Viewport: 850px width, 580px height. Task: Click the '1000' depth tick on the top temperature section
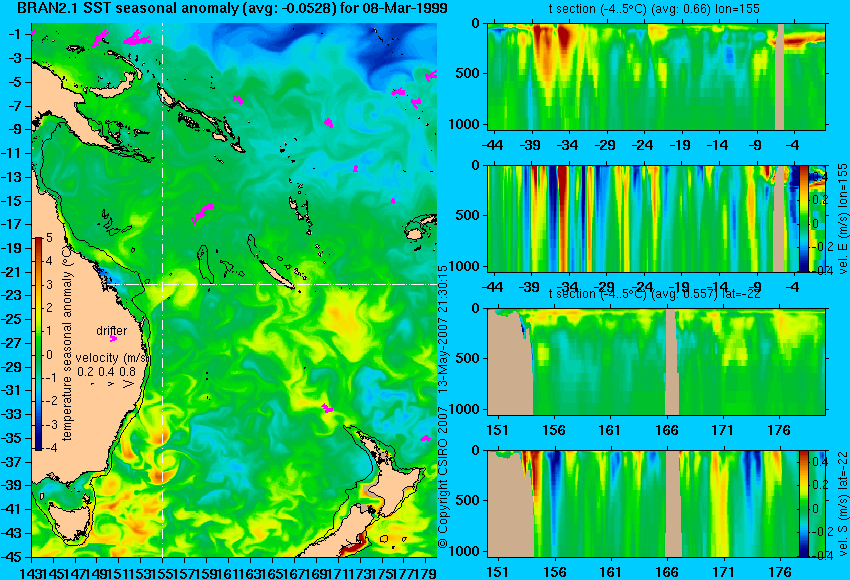[465, 125]
